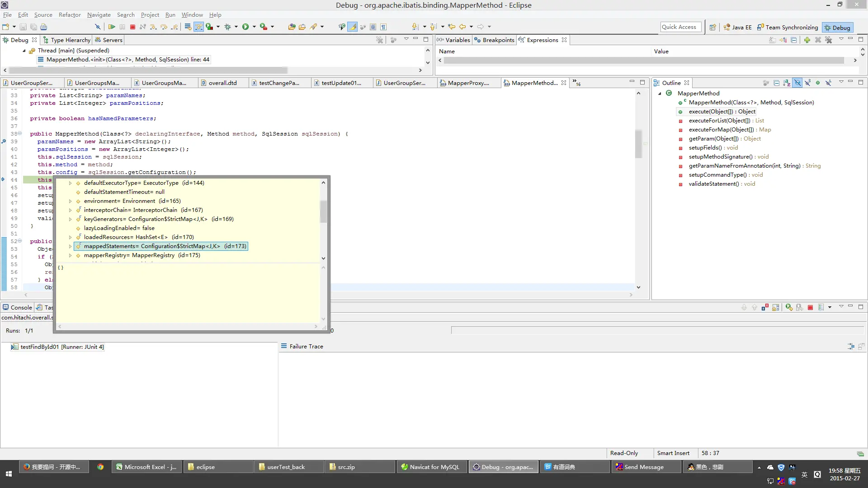
Task: Open the Type Hierarchy tab
Action: point(67,40)
